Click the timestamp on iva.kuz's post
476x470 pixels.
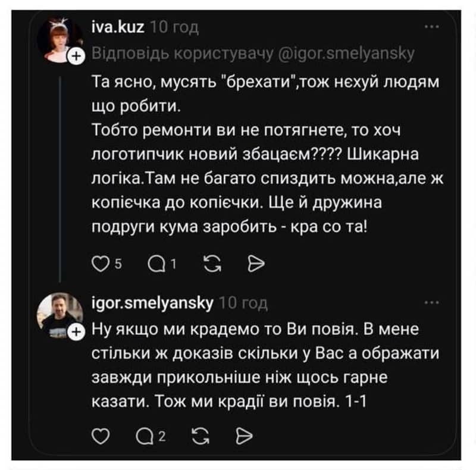(174, 26)
